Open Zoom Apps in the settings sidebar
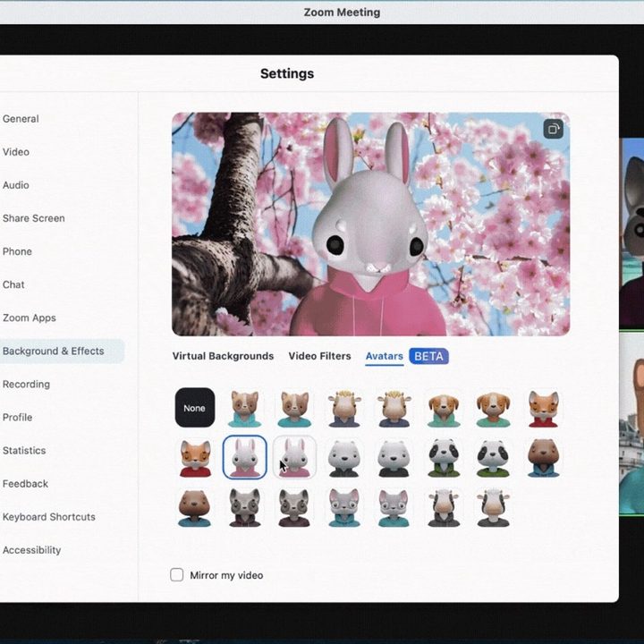Viewport: 644px width, 644px height. (x=30, y=318)
